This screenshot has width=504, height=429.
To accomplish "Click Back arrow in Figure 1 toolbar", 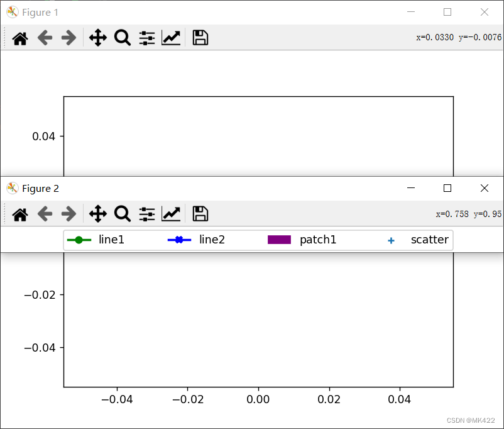I will [45, 38].
